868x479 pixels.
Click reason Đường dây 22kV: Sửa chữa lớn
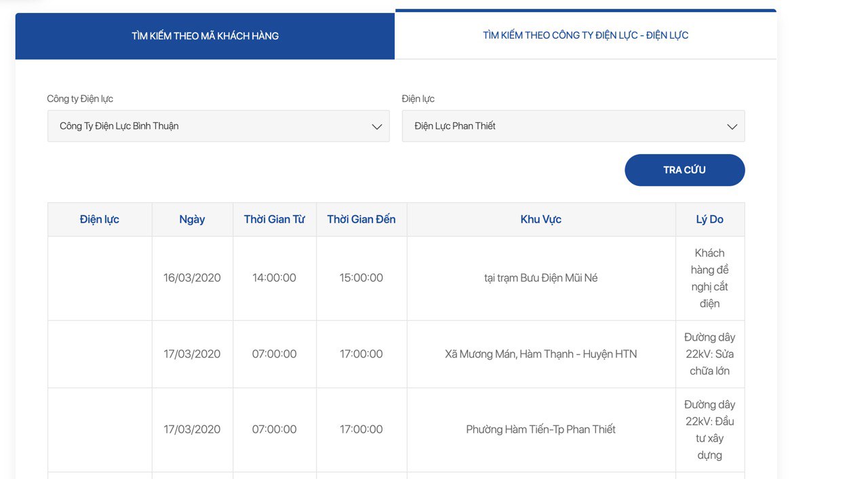tap(710, 354)
